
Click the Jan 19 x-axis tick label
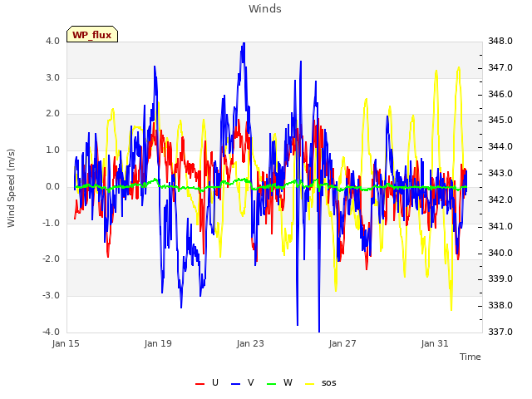coord(158,343)
